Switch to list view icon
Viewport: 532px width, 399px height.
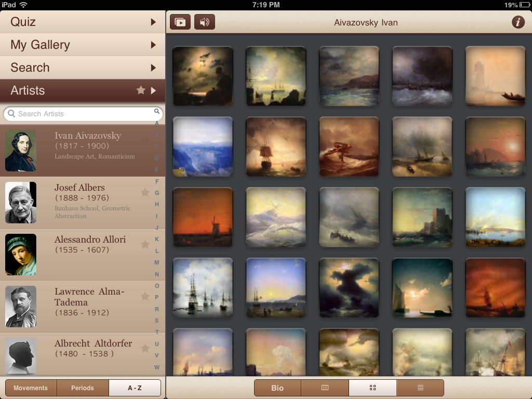tap(420, 388)
